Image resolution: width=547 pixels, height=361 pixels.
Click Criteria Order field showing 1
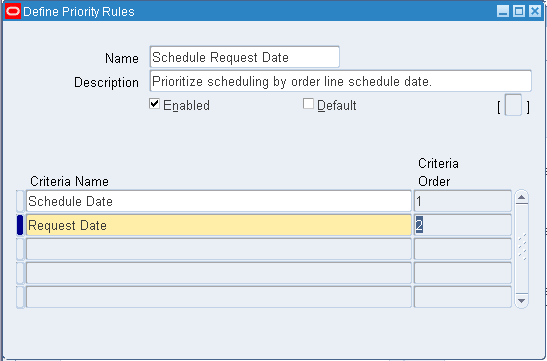tap(463, 201)
